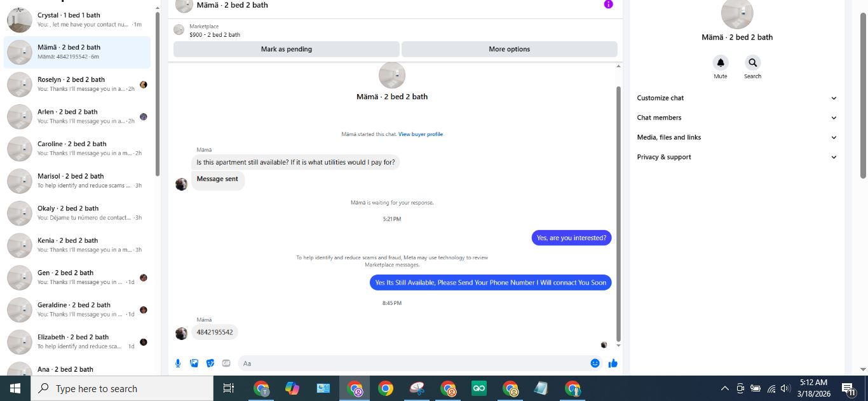Viewport: 868px width, 401px height.
Task: Open the View buyer profile link
Action: coord(421,134)
